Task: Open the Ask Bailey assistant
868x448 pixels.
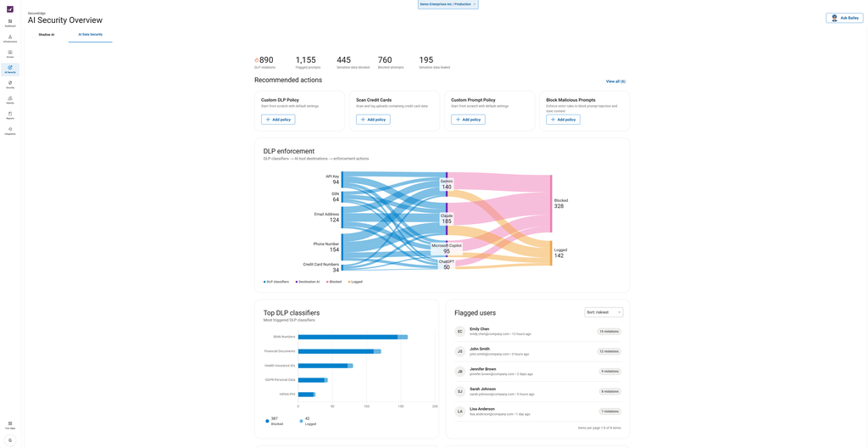Action: 844,18
